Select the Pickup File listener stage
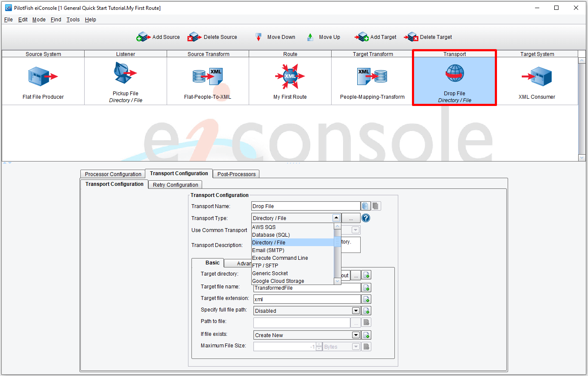 tap(126, 82)
